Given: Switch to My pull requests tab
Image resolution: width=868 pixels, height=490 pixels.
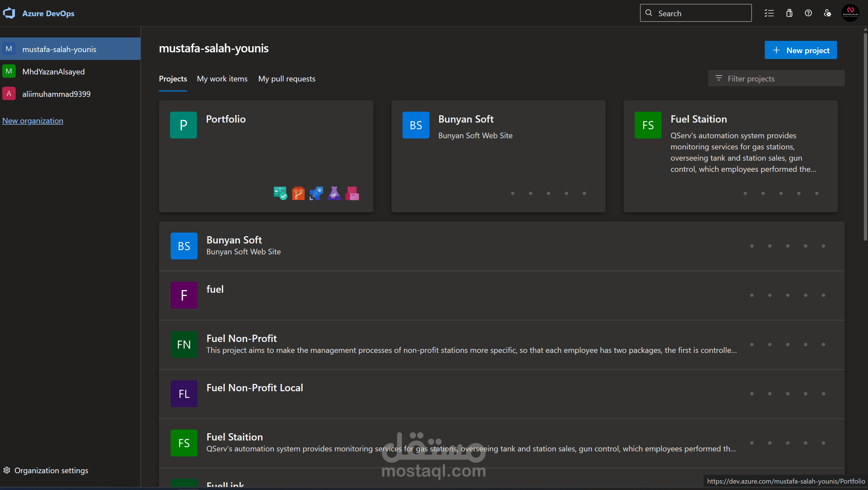Looking at the screenshot, I should pos(287,79).
